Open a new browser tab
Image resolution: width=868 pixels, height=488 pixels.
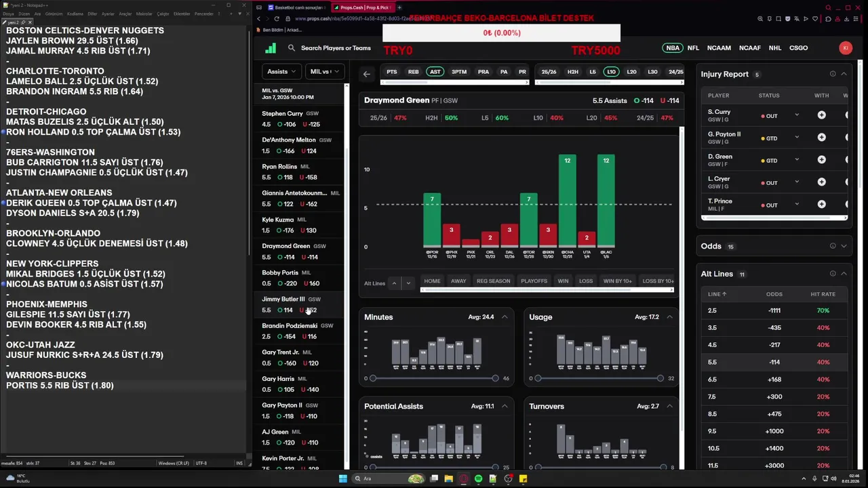click(399, 7)
